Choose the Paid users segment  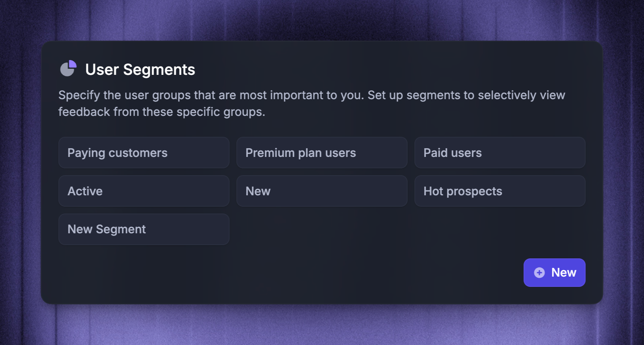(x=500, y=153)
